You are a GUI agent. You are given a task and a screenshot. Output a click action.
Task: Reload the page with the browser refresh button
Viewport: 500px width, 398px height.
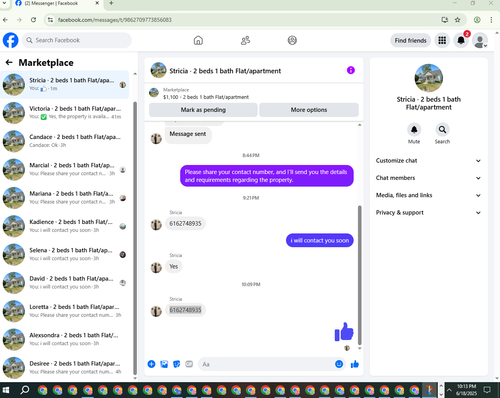(x=33, y=20)
